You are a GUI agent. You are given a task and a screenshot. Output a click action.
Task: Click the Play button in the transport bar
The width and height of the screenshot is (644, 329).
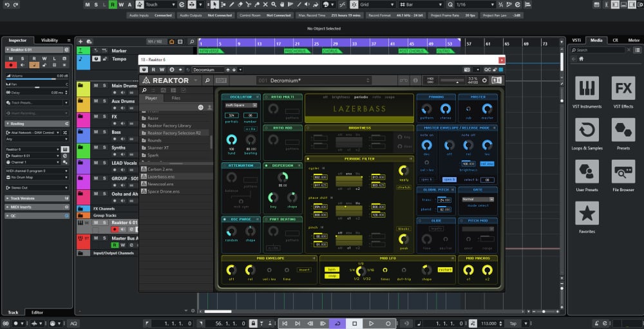371,323
